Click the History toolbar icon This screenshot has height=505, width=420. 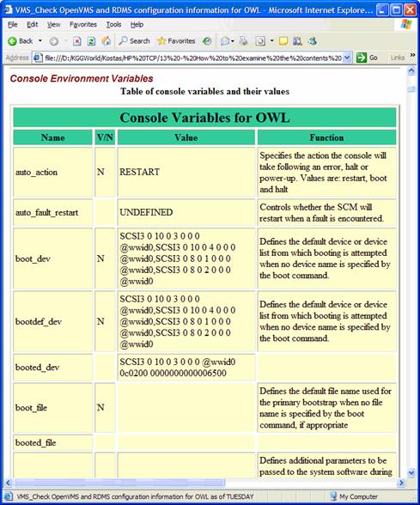(207, 41)
